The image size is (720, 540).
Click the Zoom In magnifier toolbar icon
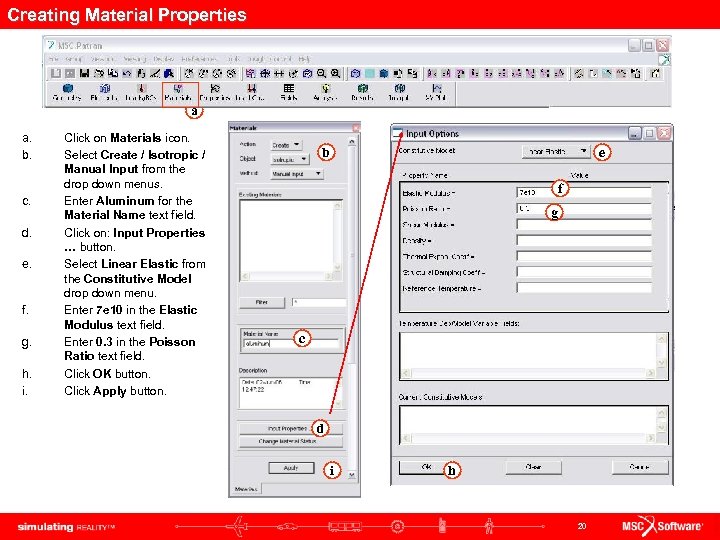coord(336,73)
